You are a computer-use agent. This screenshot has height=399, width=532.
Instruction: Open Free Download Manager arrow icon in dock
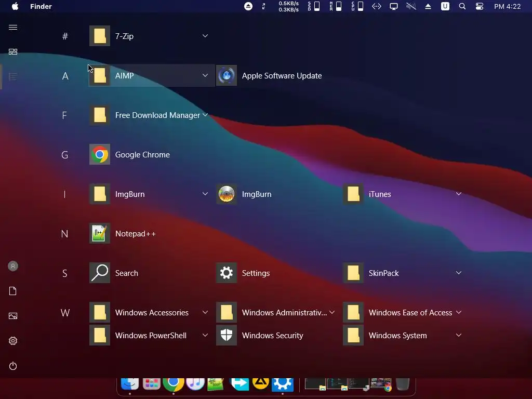pyautogui.click(x=240, y=383)
